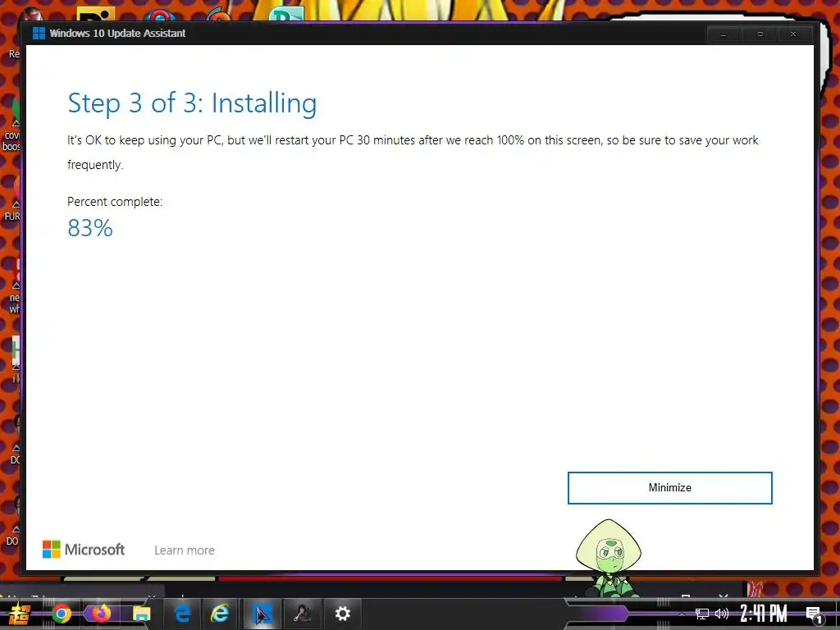Minimize window using title bar minimize control

point(724,34)
